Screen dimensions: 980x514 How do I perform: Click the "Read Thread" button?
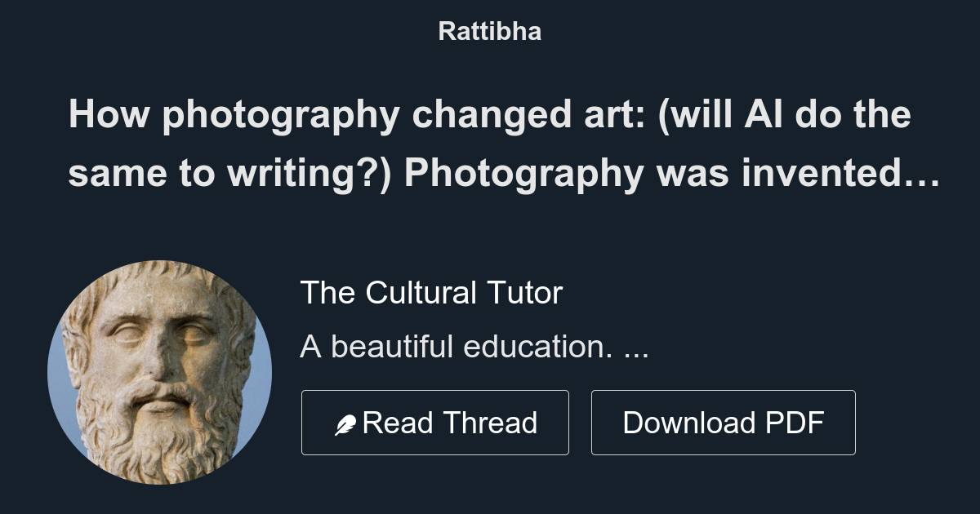click(x=435, y=422)
